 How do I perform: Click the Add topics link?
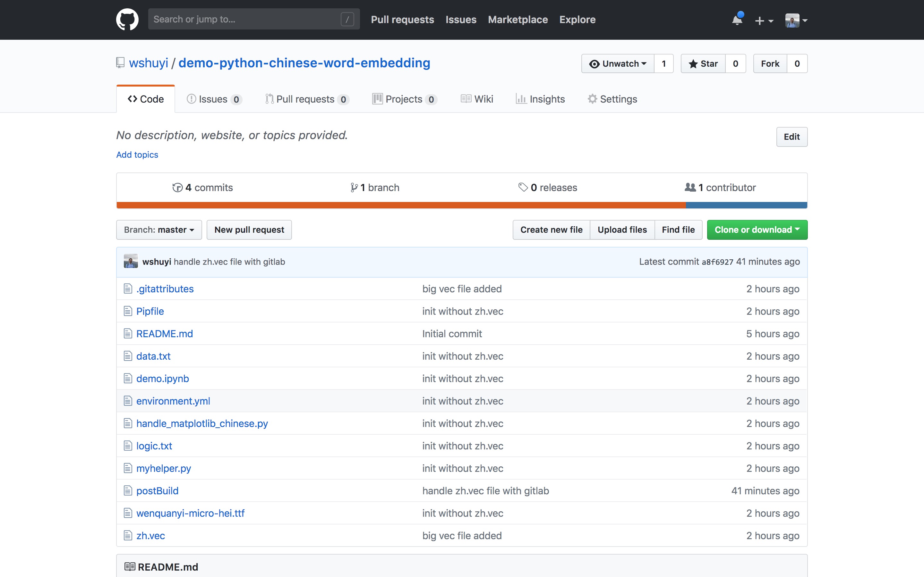click(x=137, y=155)
